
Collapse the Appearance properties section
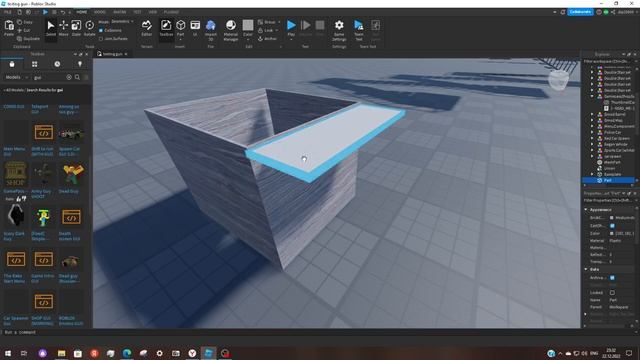coord(586,209)
